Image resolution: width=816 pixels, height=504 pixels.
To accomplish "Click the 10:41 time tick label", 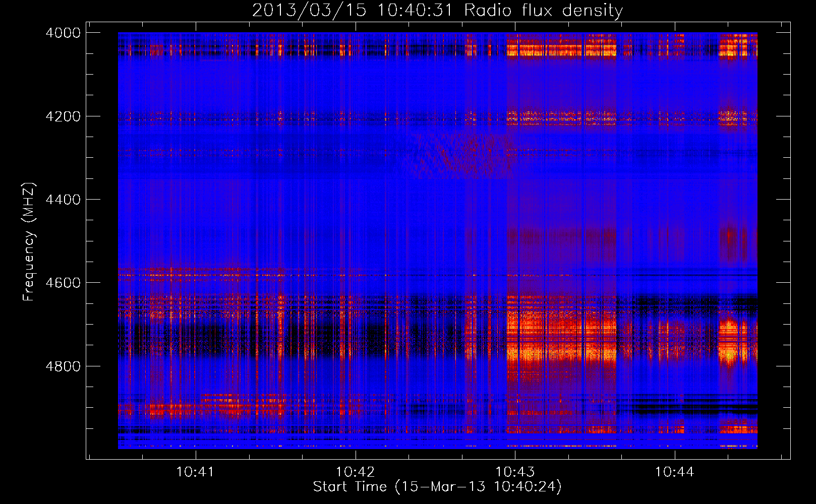I will pyautogui.click(x=195, y=472).
